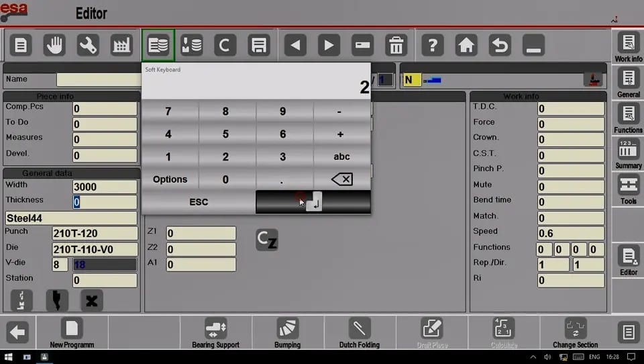644x364 pixels.
Task: Click the minus remove step icon
Action: 363,45
